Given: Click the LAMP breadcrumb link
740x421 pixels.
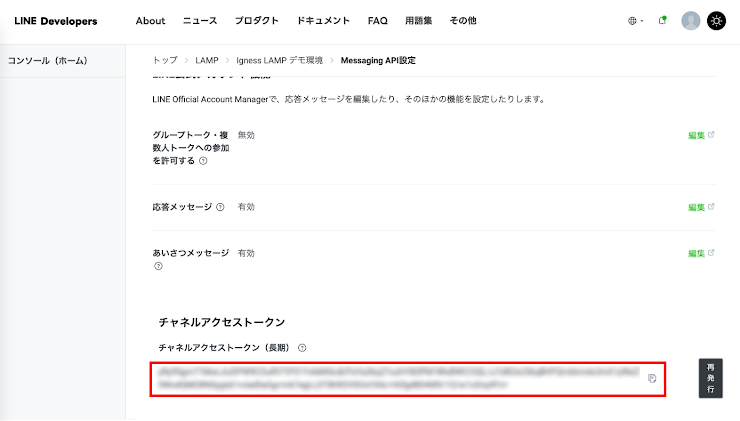Looking at the screenshot, I should (x=207, y=61).
